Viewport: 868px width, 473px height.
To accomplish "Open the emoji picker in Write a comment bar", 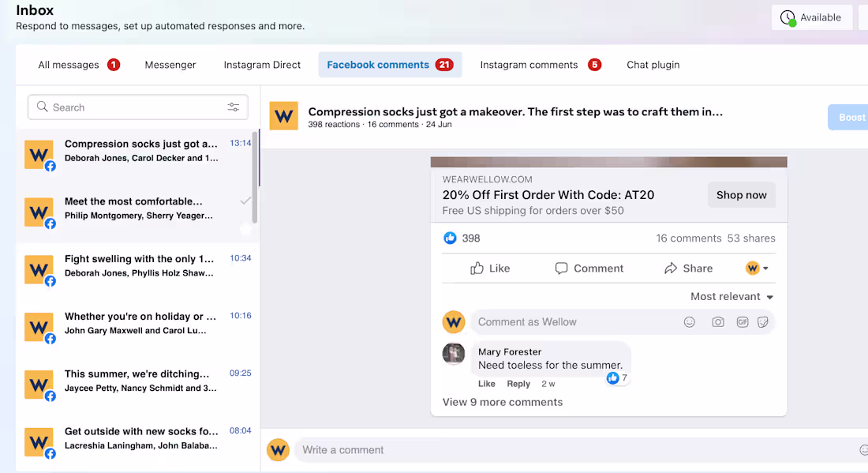I will pos(863,450).
